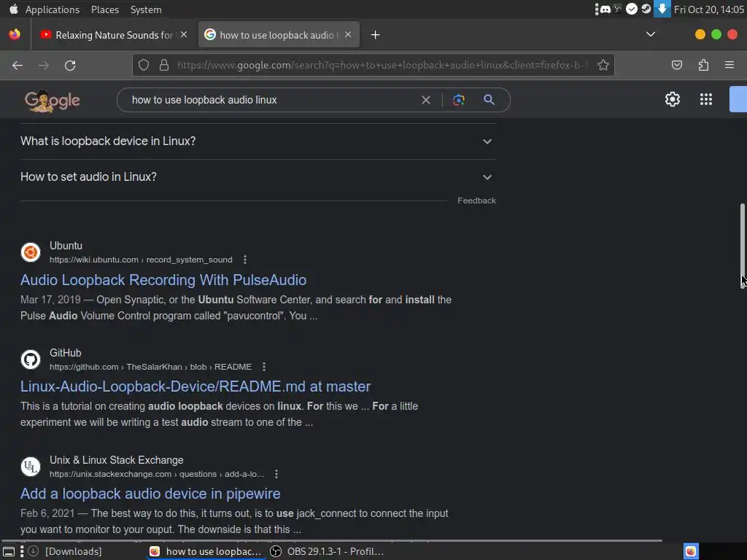Click the clock showing Fri Oct 20
This screenshot has height=560, width=747.
pos(708,9)
